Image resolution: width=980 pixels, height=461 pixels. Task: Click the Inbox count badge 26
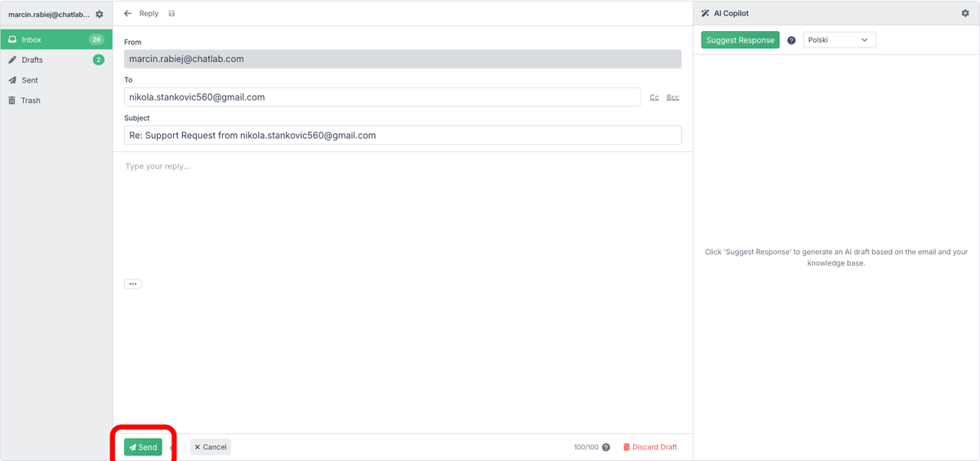pos(96,39)
